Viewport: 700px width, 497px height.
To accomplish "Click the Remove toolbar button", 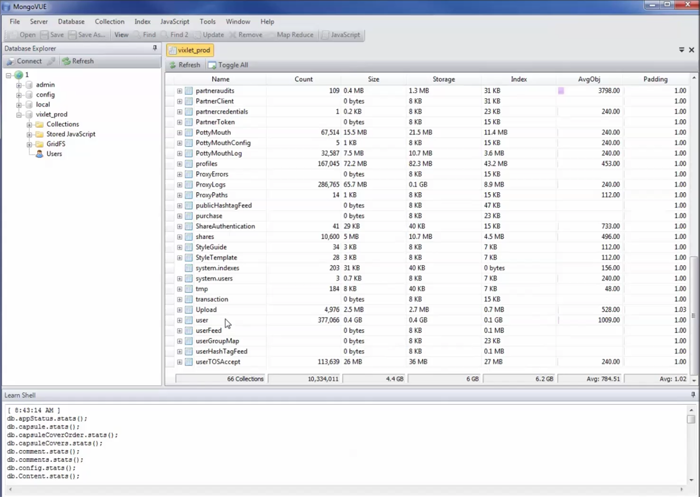I will point(246,35).
